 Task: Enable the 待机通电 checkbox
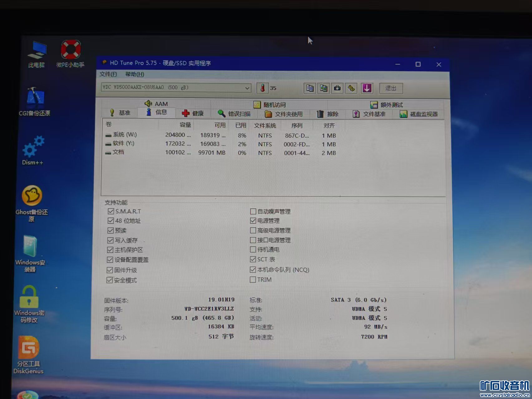point(253,250)
